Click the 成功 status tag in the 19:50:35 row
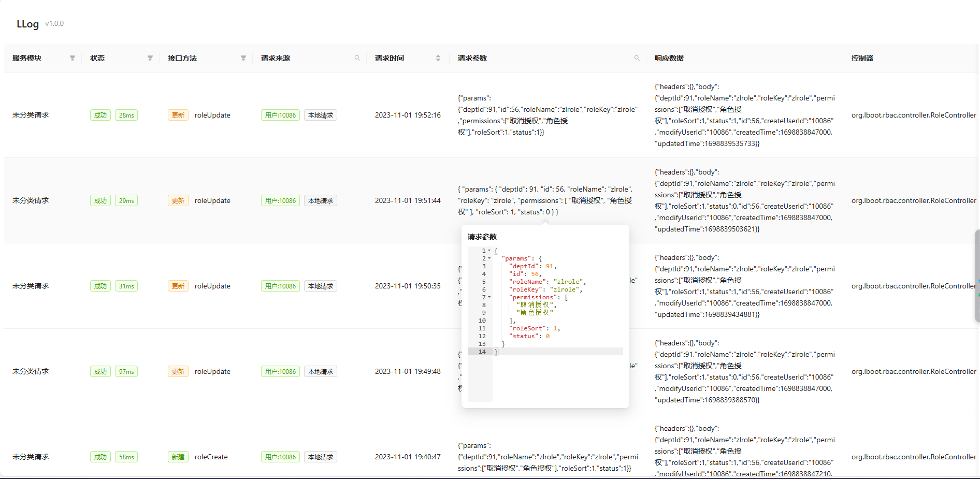 (x=100, y=286)
